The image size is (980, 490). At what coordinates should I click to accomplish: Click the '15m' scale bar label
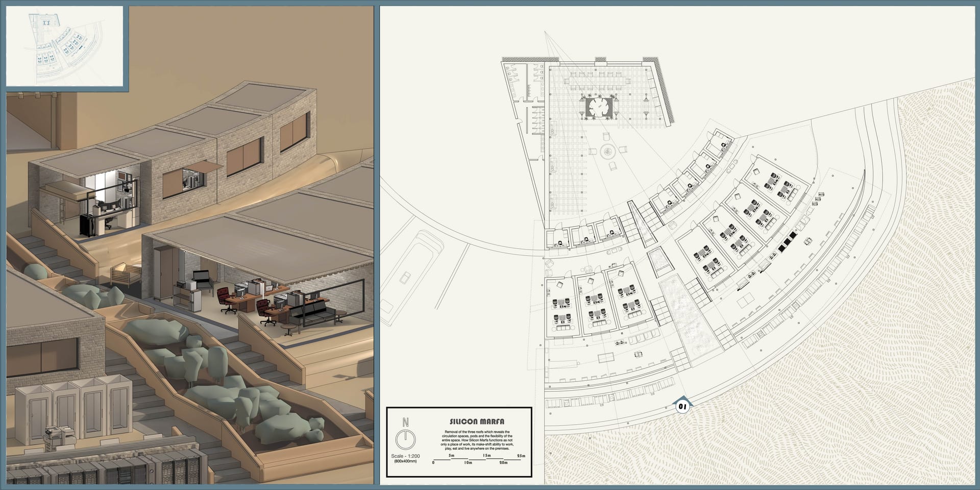pos(487,455)
